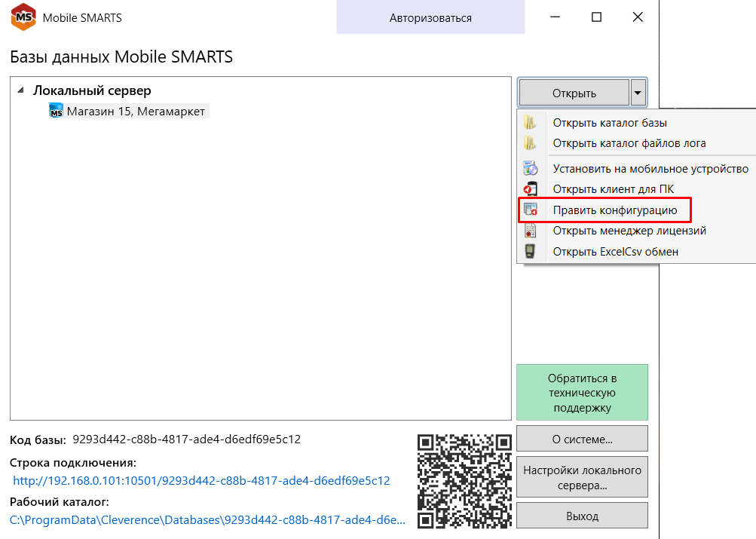Click the MS icon beside Магазин 15
The height and width of the screenshot is (539, 756).
tap(57, 112)
